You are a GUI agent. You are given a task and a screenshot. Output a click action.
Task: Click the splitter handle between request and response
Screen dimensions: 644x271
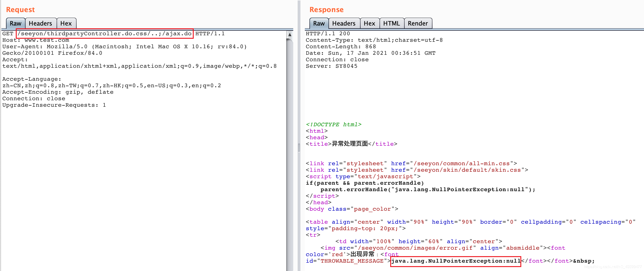coord(299,148)
